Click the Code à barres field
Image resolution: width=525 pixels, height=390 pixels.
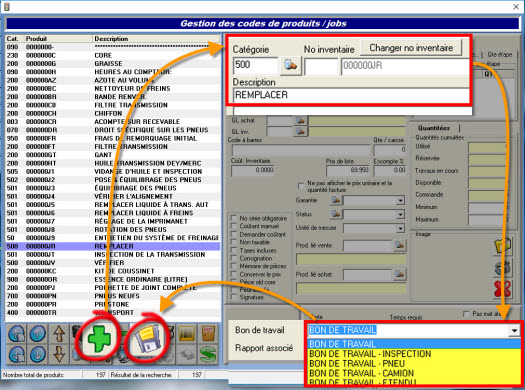point(301,150)
